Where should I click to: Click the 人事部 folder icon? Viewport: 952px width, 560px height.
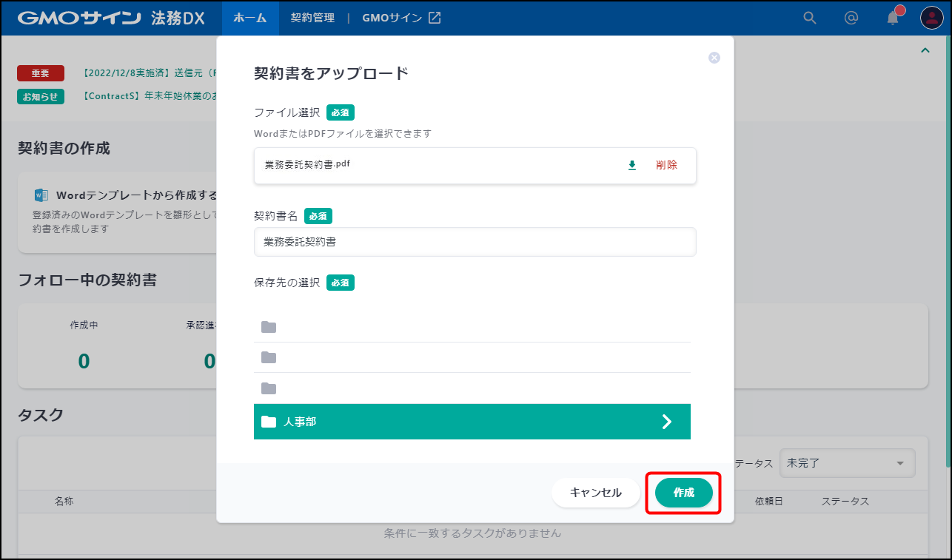pos(269,422)
